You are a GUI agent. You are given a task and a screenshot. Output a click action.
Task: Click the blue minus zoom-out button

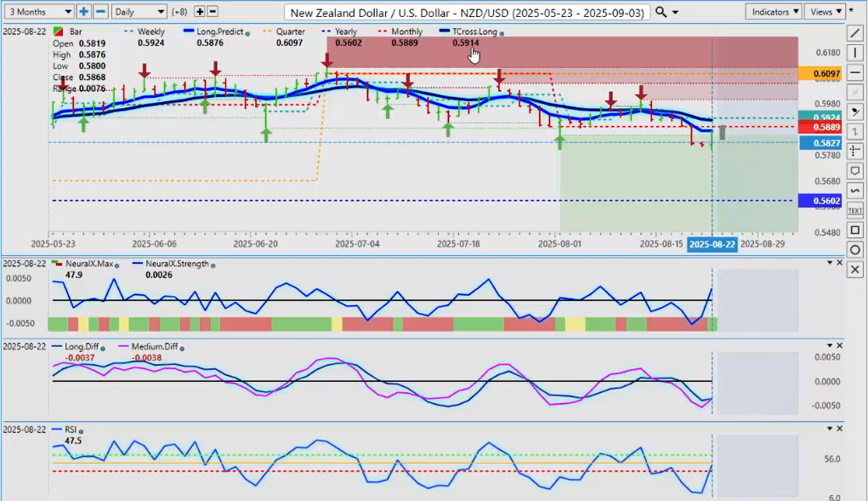100,11
